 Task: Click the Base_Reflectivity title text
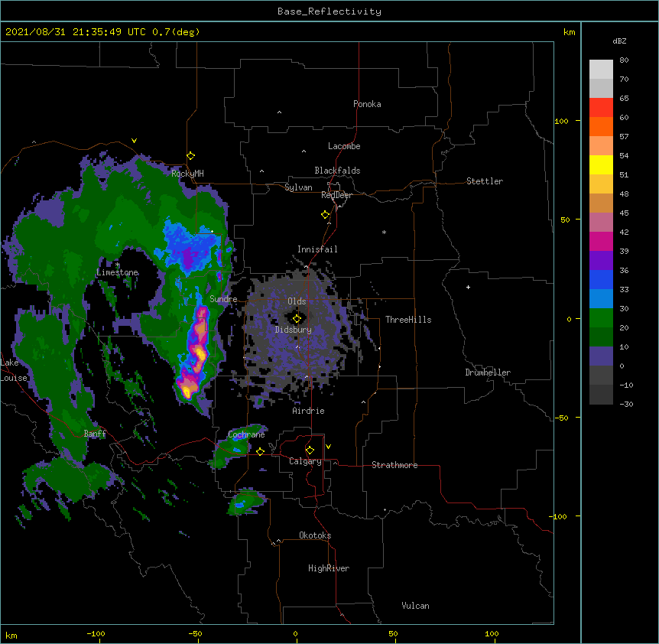pyautogui.click(x=329, y=11)
